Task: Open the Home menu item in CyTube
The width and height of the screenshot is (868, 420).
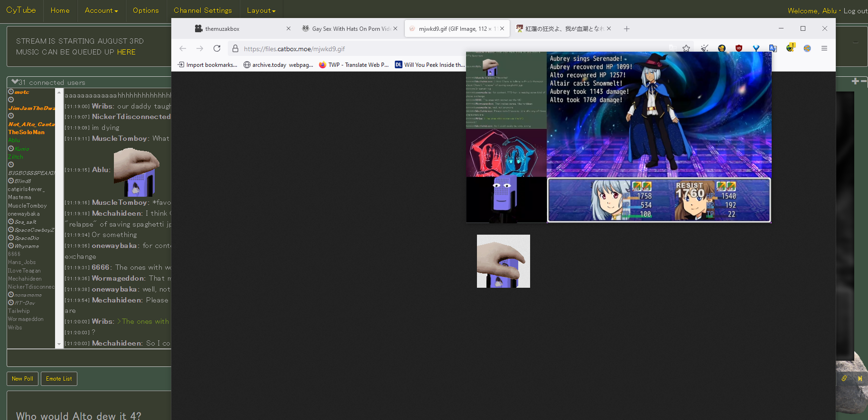Action: (60, 10)
